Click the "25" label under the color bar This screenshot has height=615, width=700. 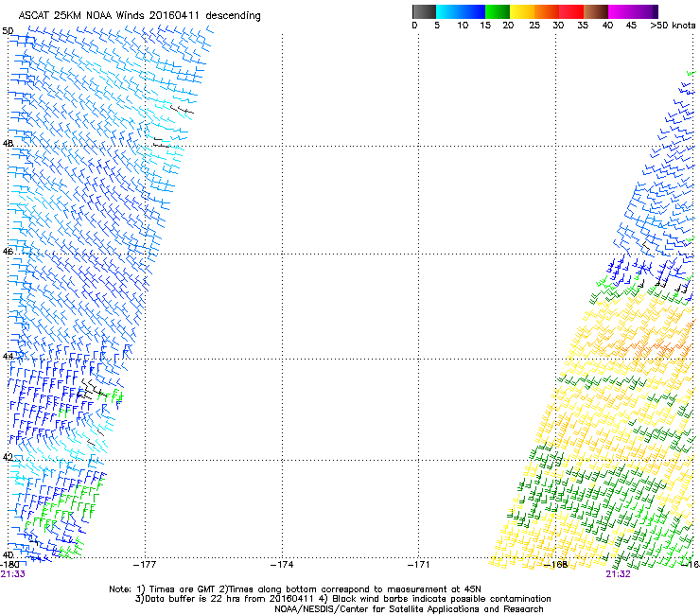[x=534, y=26]
